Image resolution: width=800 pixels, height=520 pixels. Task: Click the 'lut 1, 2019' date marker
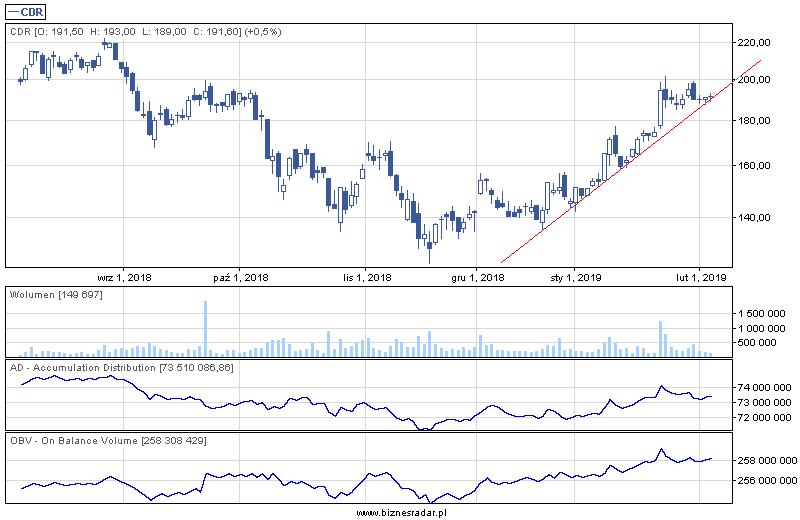(699, 277)
